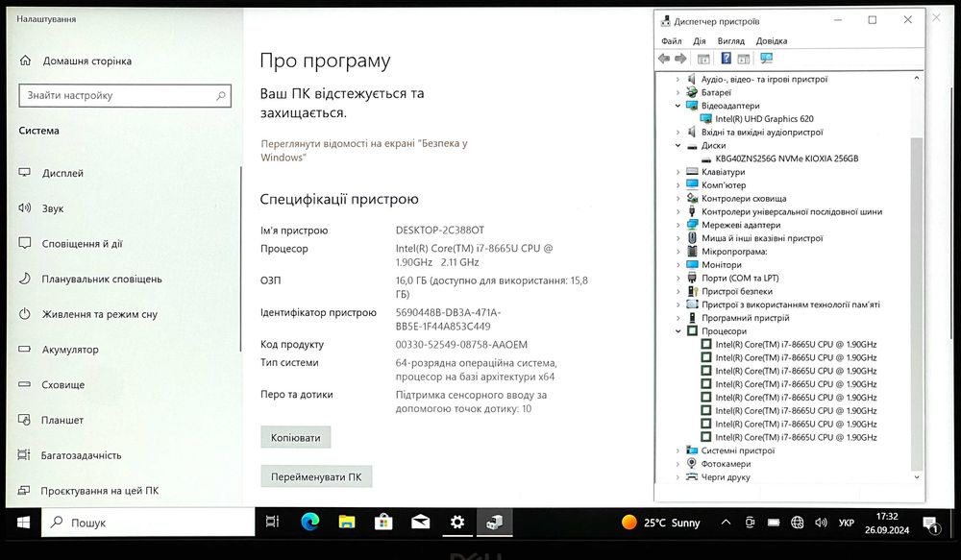Click the Копіювати button
Image resolution: width=961 pixels, height=560 pixels.
pos(295,437)
